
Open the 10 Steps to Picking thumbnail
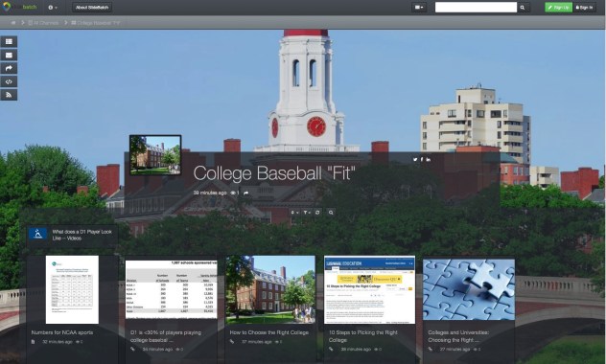(369, 289)
